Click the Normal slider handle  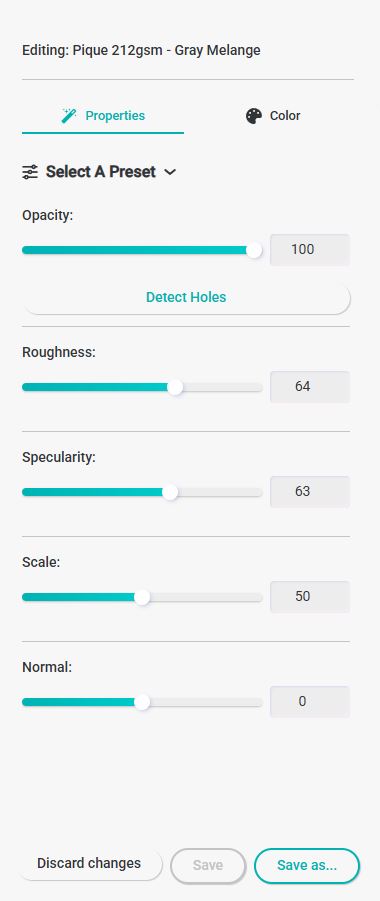142,702
